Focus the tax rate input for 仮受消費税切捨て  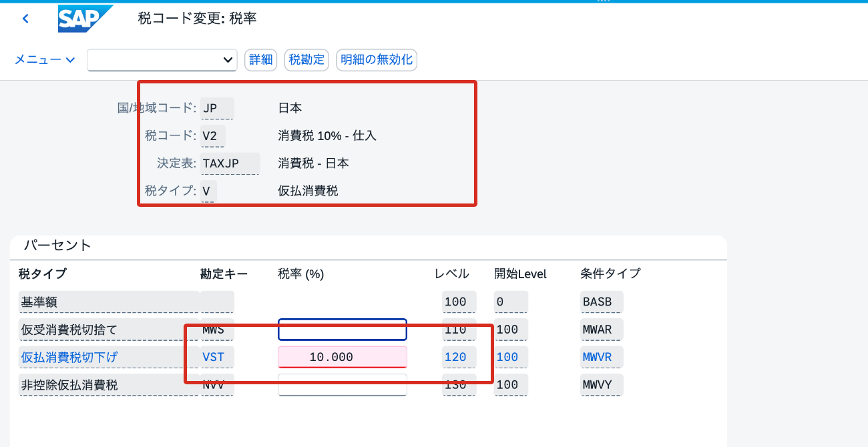[343, 330]
